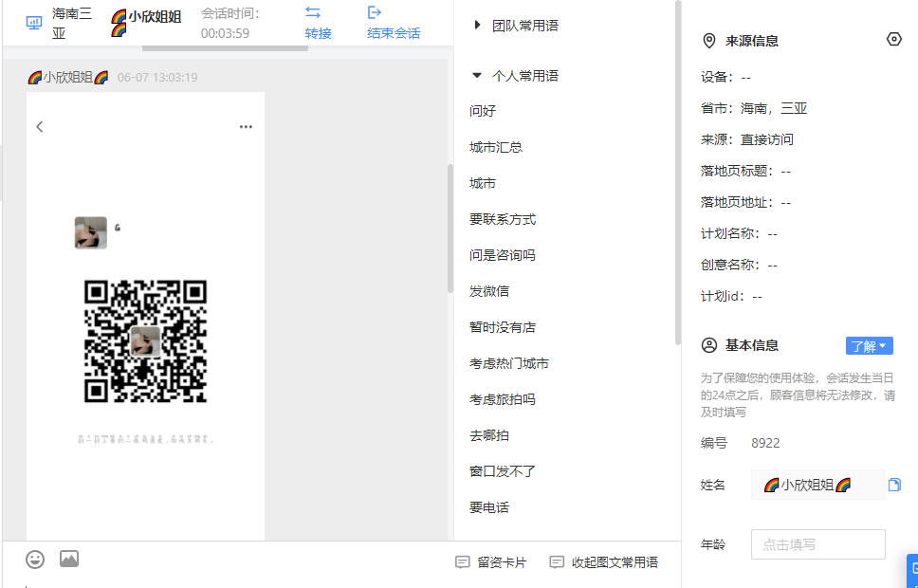Viewport: 918px width, 588px height.
Task: Select the 要电话 quick phrase
Action: click(x=488, y=507)
